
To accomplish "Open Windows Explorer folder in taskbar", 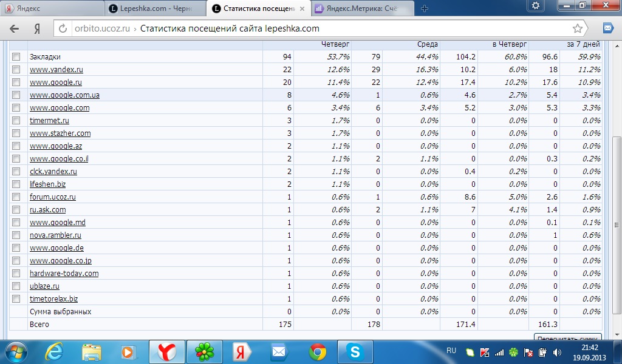I will click(91, 352).
